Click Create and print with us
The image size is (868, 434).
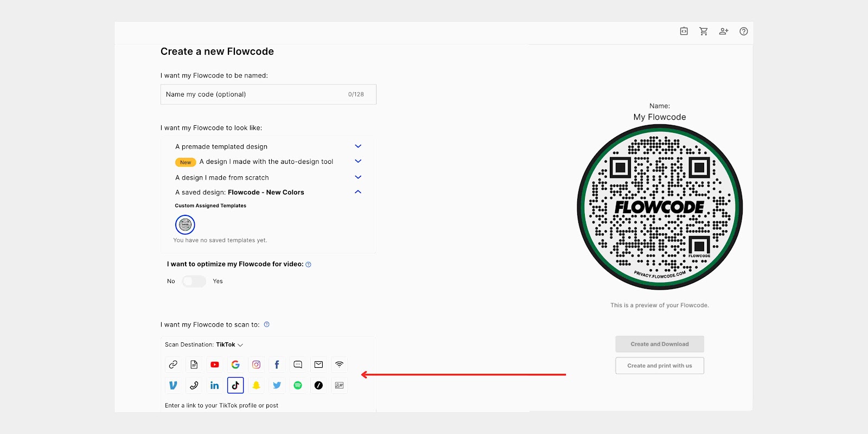(660, 366)
